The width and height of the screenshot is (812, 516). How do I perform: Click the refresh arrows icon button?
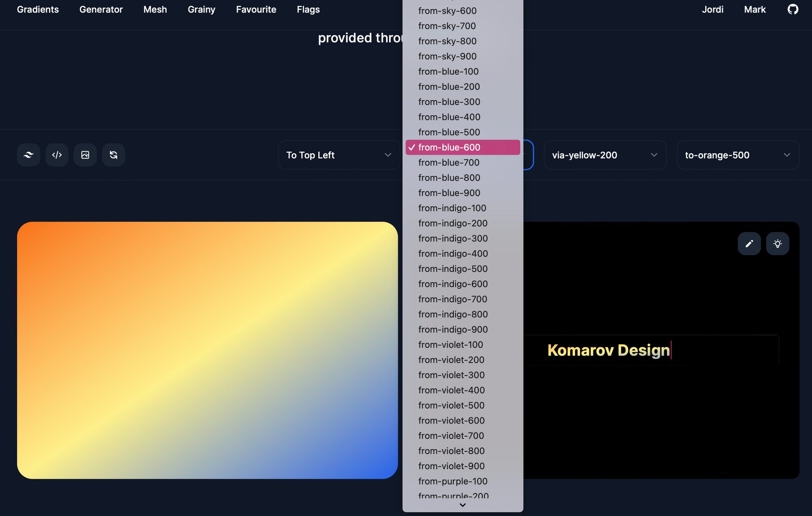(x=113, y=155)
